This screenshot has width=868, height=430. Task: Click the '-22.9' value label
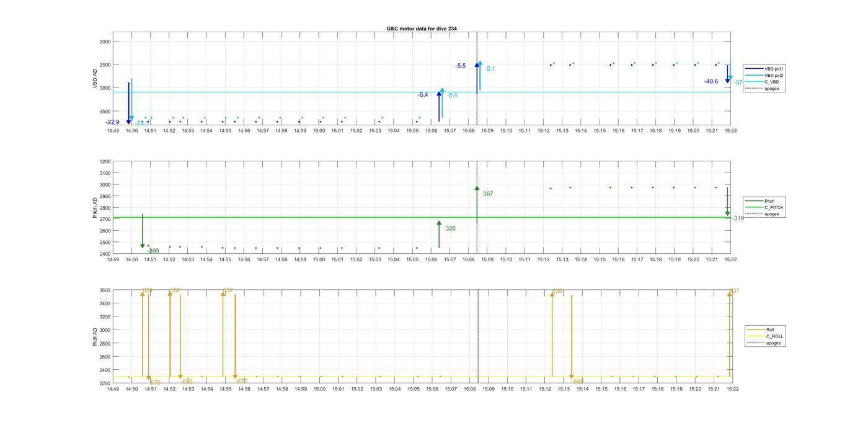click(113, 122)
